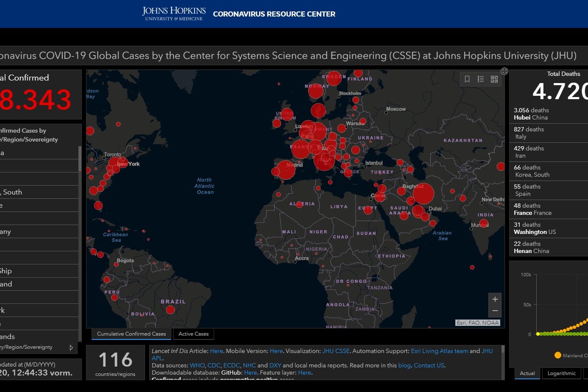Viewport: 588px width, 392px height.
Task: Open the basemap gallery grid icon
Action: pyautogui.click(x=494, y=79)
